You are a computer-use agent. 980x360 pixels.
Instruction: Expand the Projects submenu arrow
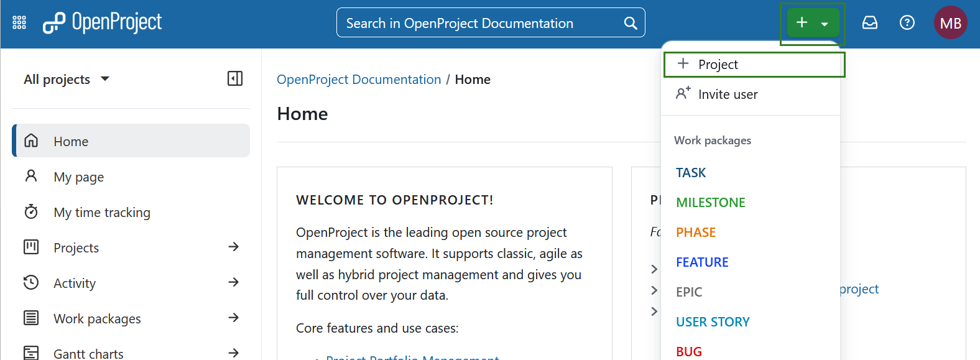[x=233, y=247]
